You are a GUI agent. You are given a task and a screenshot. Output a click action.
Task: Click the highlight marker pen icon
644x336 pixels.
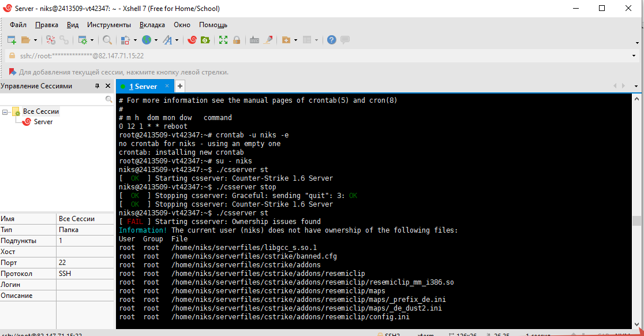pos(268,40)
